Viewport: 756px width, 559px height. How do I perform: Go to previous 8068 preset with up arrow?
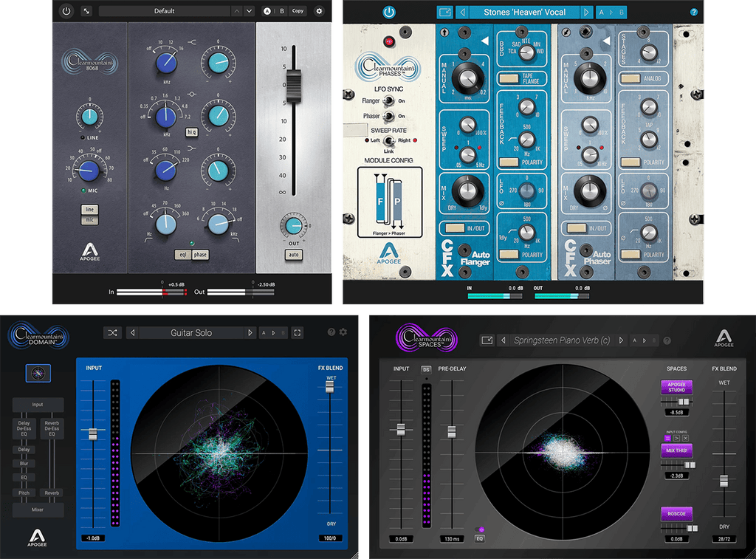[x=236, y=10]
